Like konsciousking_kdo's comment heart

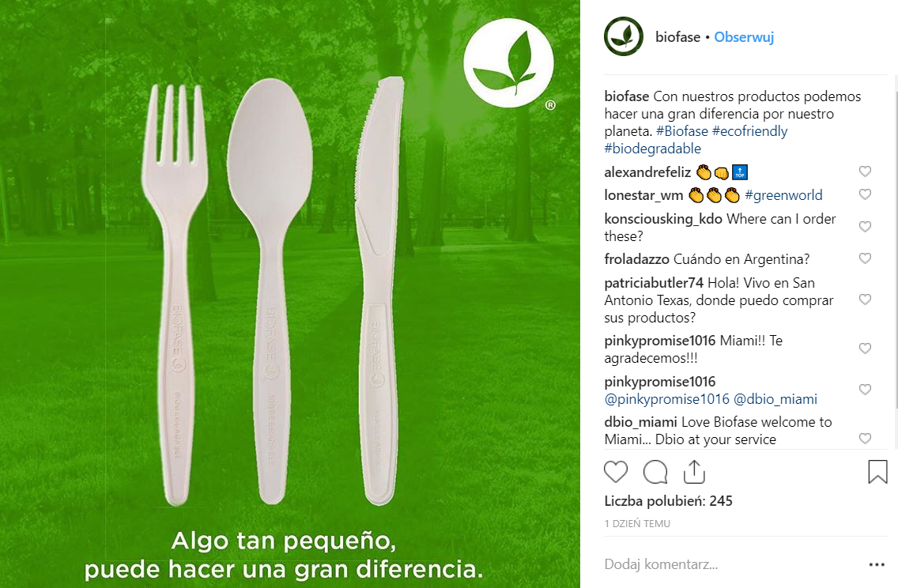tap(865, 227)
